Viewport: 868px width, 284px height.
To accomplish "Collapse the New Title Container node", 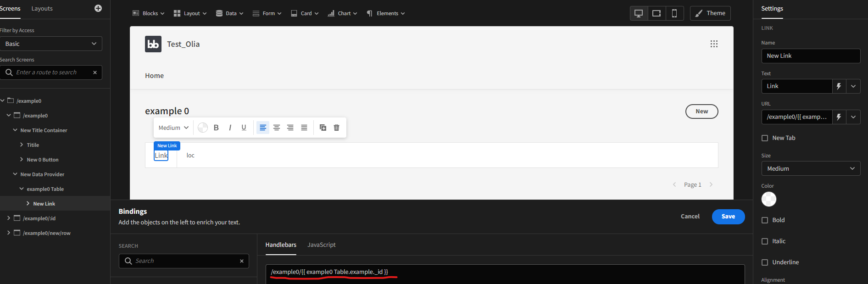I will (x=15, y=130).
